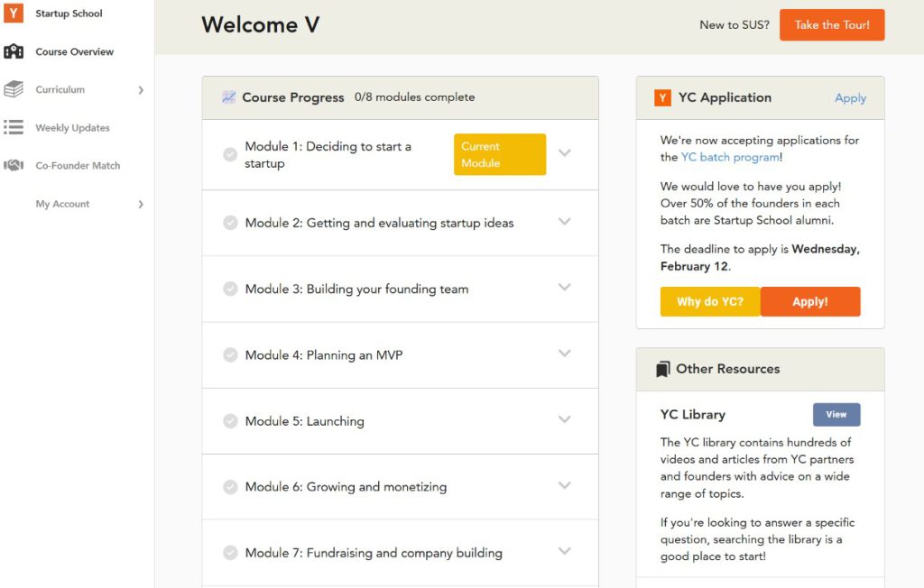Toggle the Module 6 completion checkmark
The height and width of the screenshot is (588, 924).
230,487
